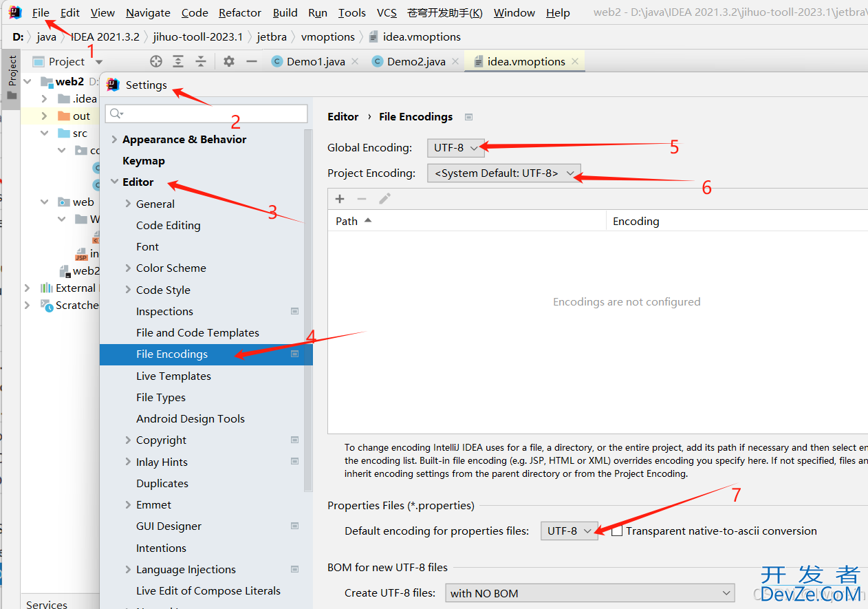Image resolution: width=868 pixels, height=609 pixels.
Task: Click the edit pencil icon above Path table
Action: pyautogui.click(x=384, y=199)
